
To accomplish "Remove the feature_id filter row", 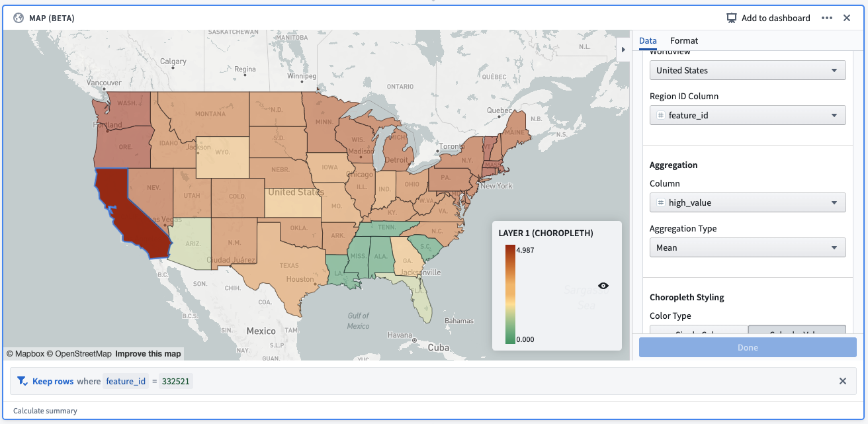I will point(843,381).
